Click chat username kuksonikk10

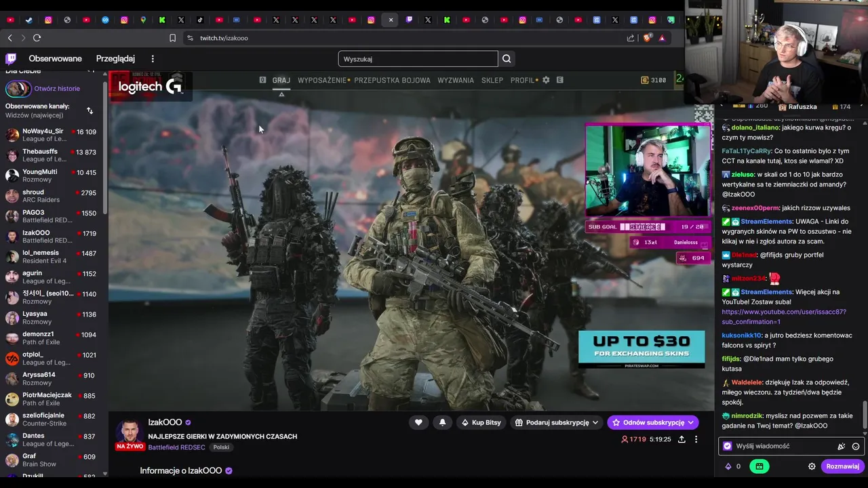pyautogui.click(x=742, y=335)
